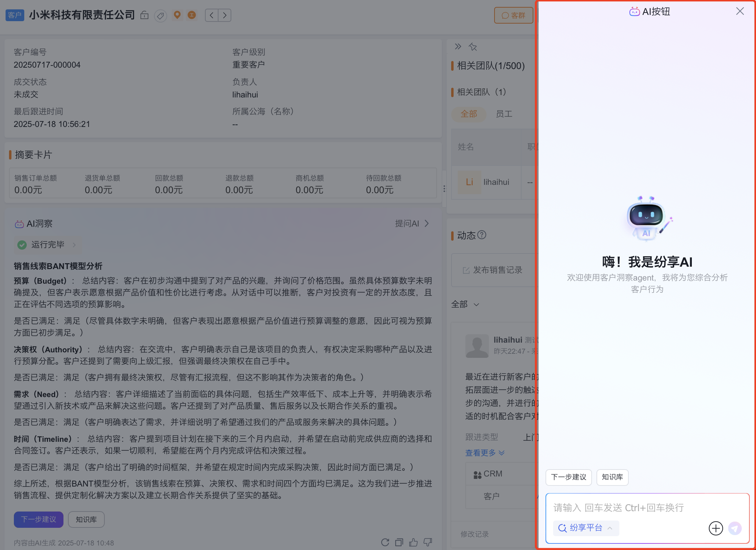Regenerate AI content with refresh icon
The image size is (756, 550).
(x=385, y=542)
